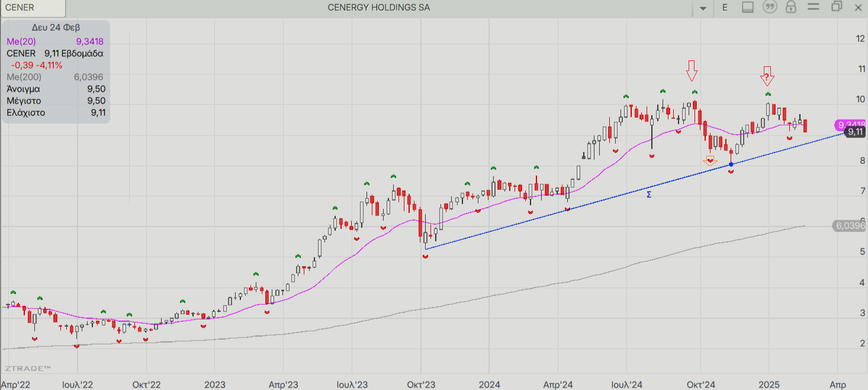
Task: Click the Ιουλ'24 time axis label
Action: tap(627, 385)
